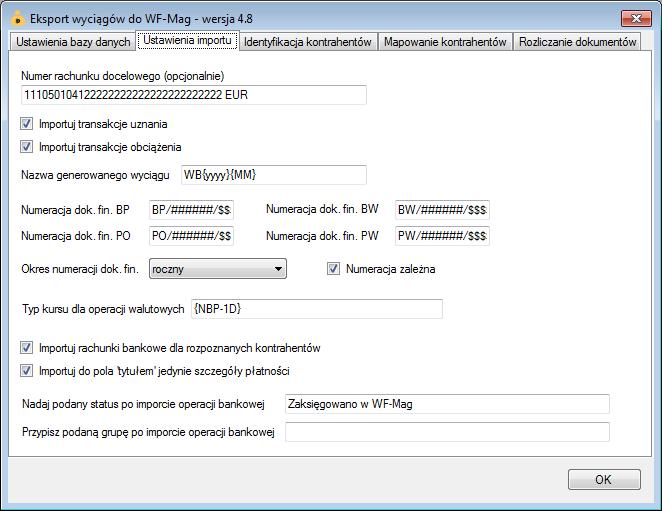Disable Numeracja zależna checkbox
This screenshot has height=511, width=662.
point(334,269)
